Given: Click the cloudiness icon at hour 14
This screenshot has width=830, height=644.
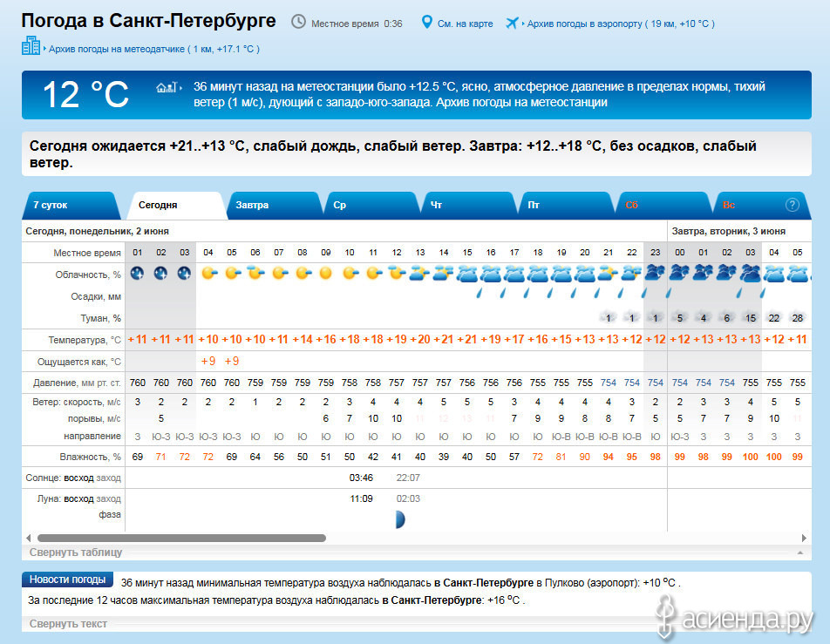Looking at the screenshot, I should pyautogui.click(x=444, y=273).
